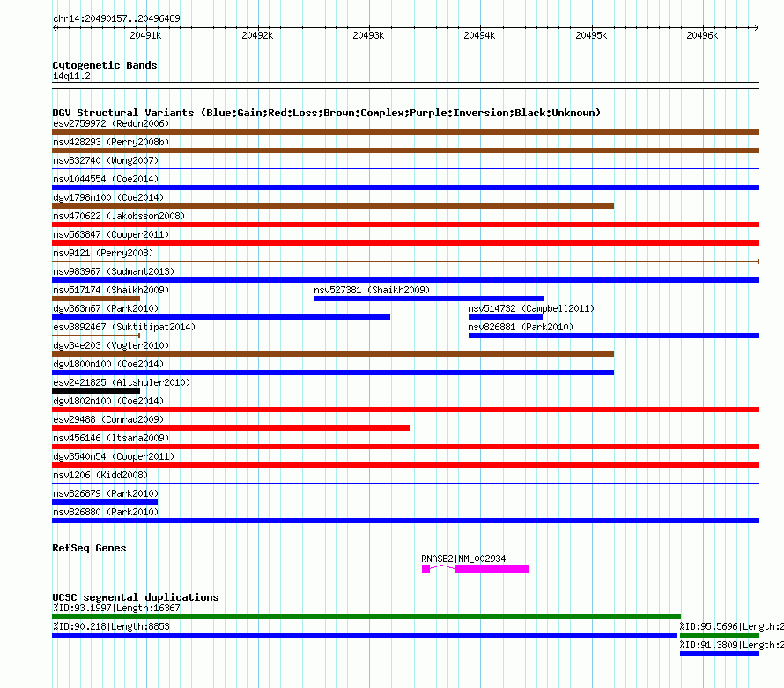
Task: Click the ruler's left arrow end
Action: pyautogui.click(x=55, y=27)
